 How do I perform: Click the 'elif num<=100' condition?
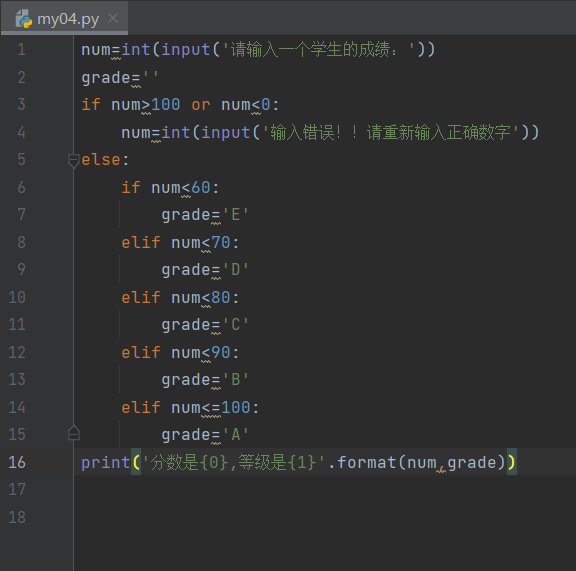tap(190, 407)
